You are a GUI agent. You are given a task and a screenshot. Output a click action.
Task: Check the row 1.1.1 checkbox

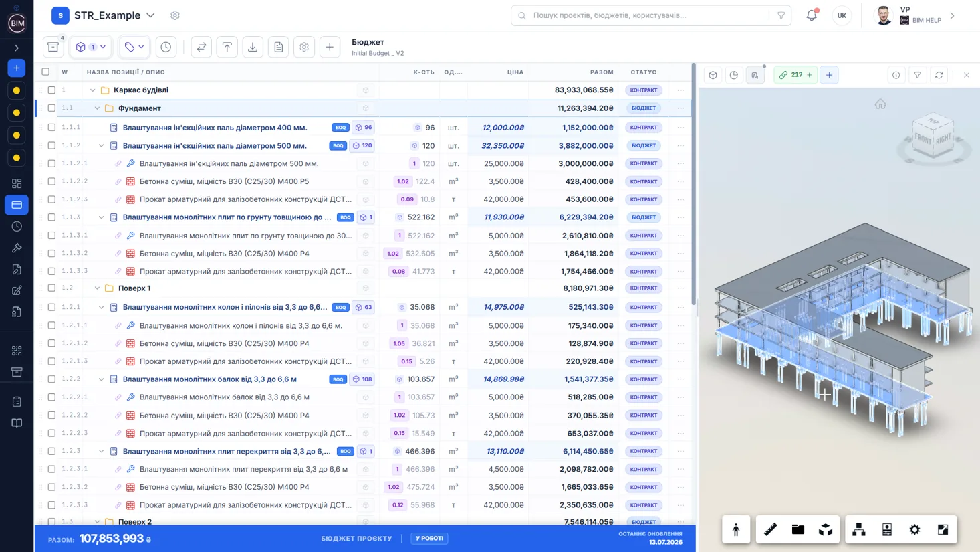tap(51, 127)
